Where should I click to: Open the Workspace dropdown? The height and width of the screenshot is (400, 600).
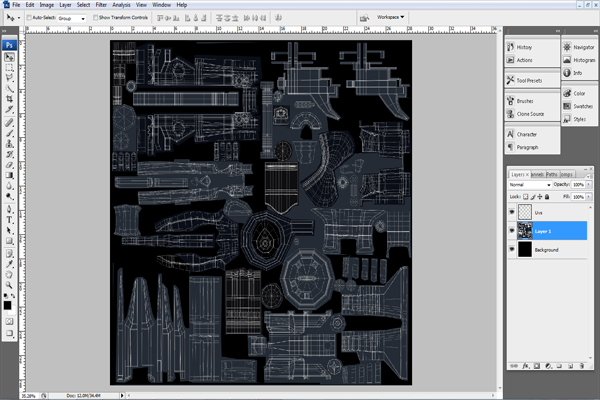[390, 17]
